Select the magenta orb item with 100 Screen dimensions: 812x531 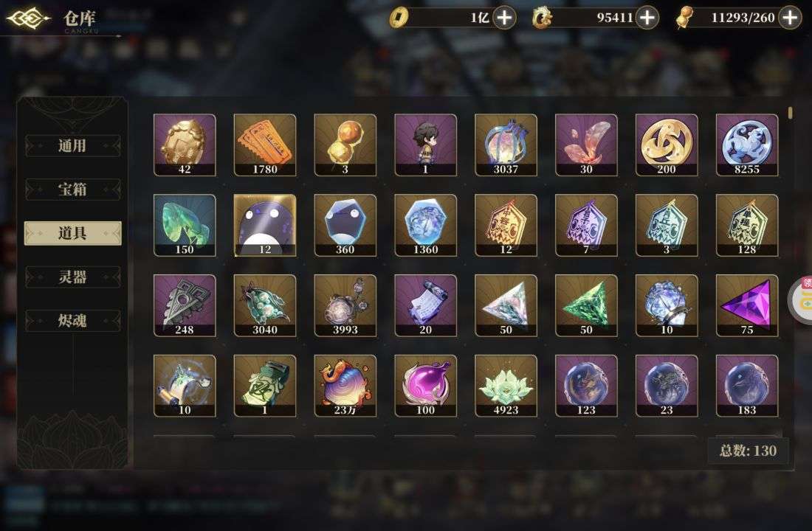[x=425, y=386]
